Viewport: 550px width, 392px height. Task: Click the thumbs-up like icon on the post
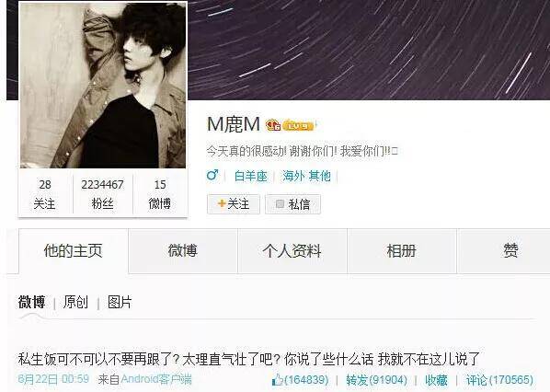click(x=277, y=380)
